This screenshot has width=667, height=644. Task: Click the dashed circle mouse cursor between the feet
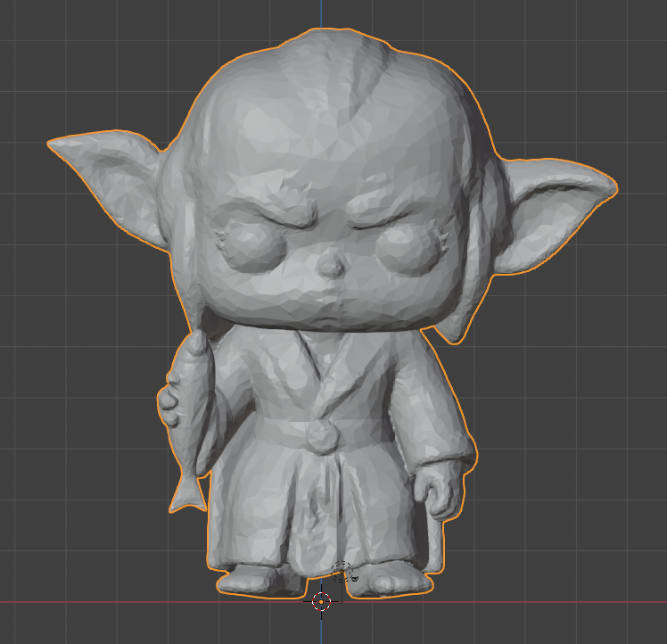point(342,572)
